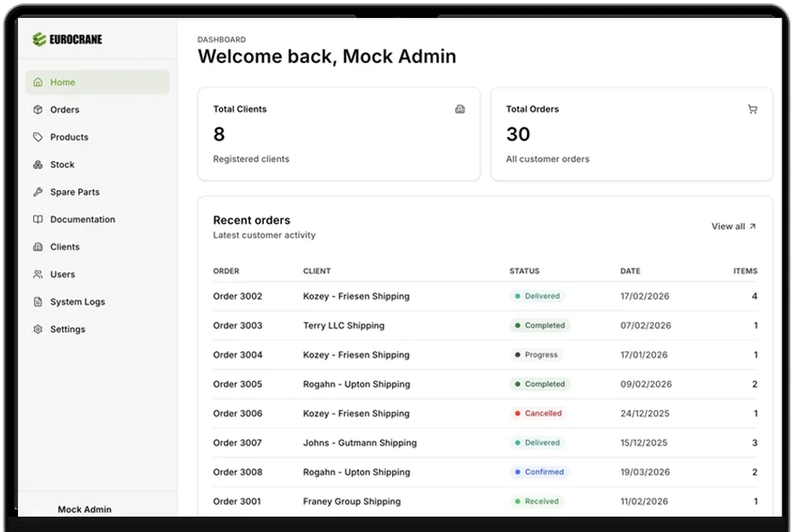Click the Eurocrane logo icon
Image resolution: width=797 pixels, height=532 pixels.
(x=38, y=39)
